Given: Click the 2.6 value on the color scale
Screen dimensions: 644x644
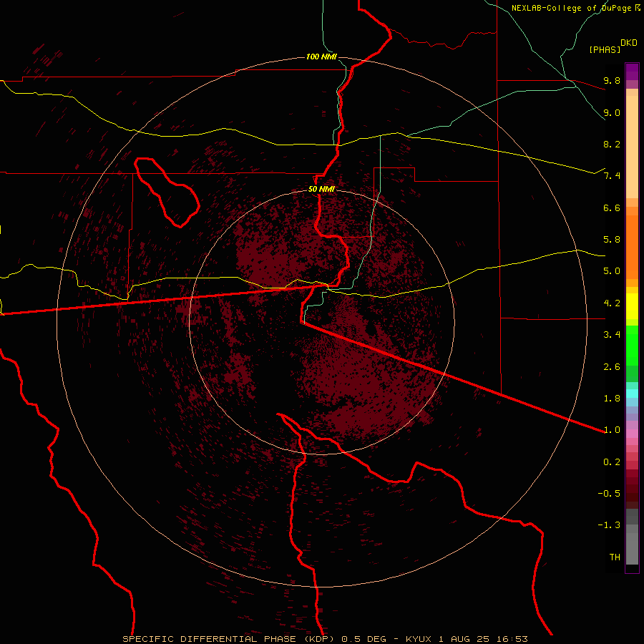Looking at the screenshot, I should click(x=612, y=367).
